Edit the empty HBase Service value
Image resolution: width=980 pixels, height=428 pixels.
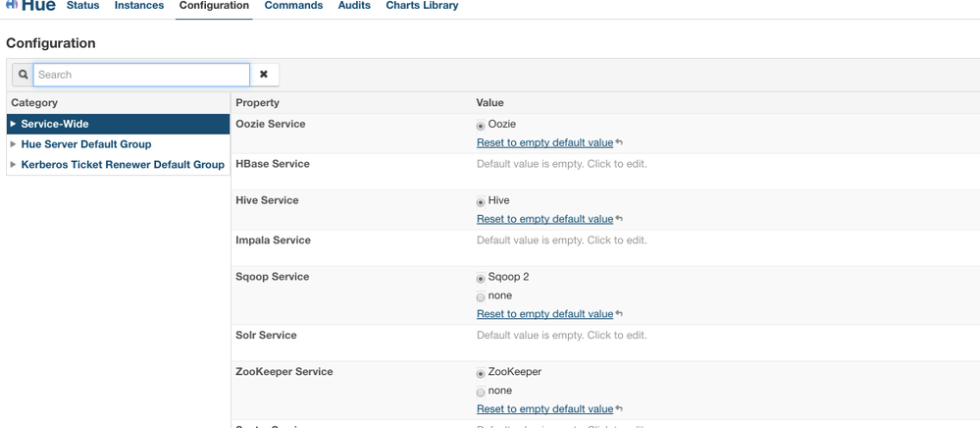561,164
